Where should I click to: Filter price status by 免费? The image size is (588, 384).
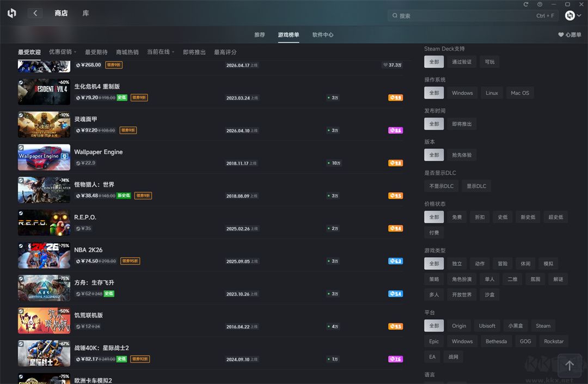coord(457,217)
